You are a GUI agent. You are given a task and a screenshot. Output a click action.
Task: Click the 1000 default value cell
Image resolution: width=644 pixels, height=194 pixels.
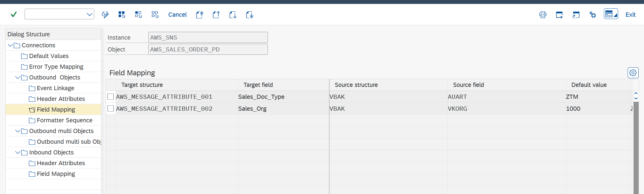598,109
